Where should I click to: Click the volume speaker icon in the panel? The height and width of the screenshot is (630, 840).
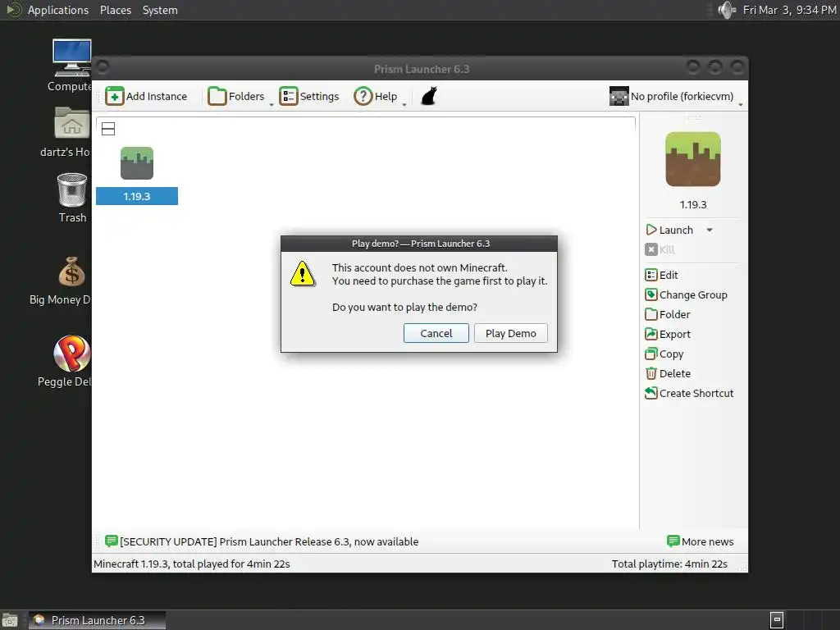pyautogui.click(x=727, y=10)
